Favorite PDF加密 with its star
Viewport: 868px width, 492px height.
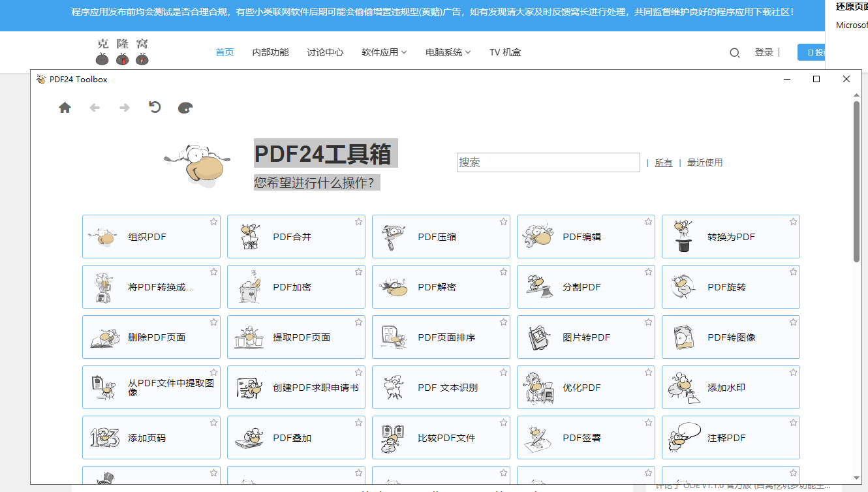coord(358,272)
